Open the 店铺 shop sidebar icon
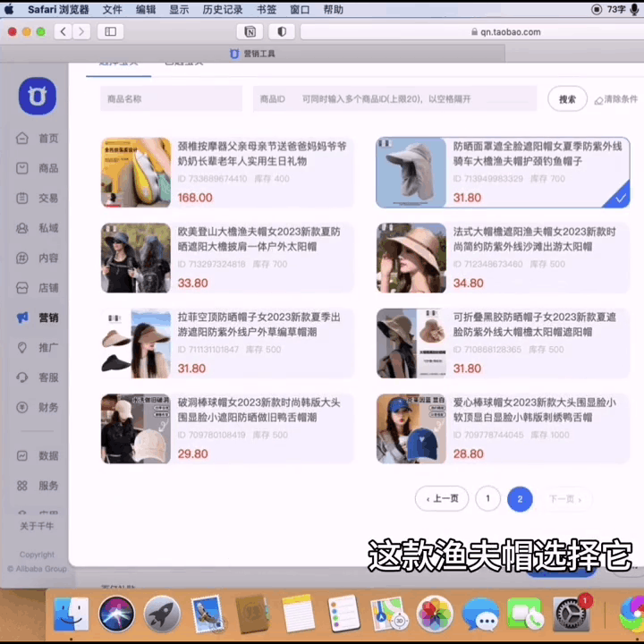Image resolution: width=644 pixels, height=644 pixels. (22, 288)
